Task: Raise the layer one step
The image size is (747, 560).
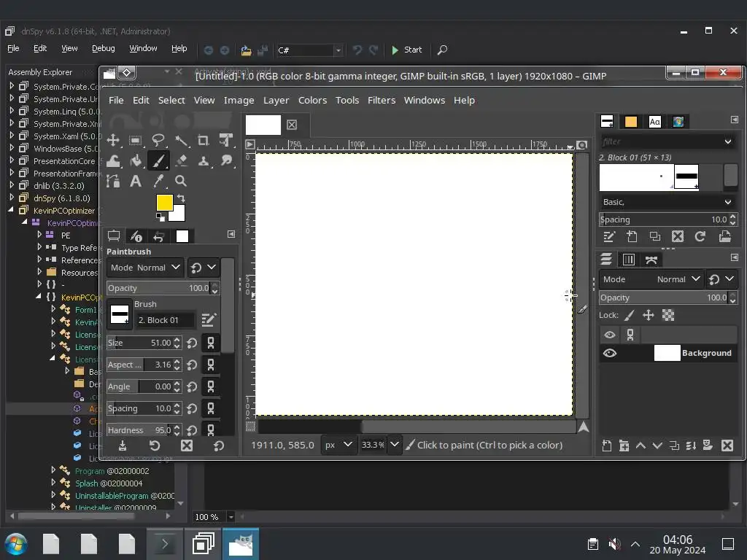Action: tap(640, 446)
